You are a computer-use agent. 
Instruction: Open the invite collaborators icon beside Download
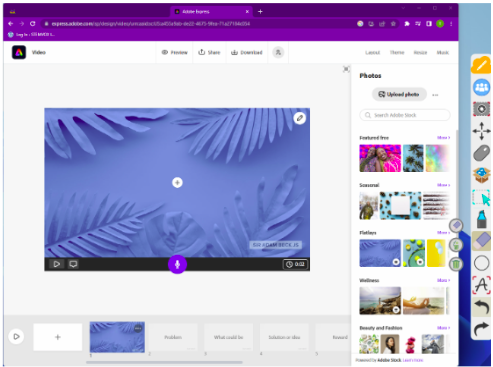278,52
